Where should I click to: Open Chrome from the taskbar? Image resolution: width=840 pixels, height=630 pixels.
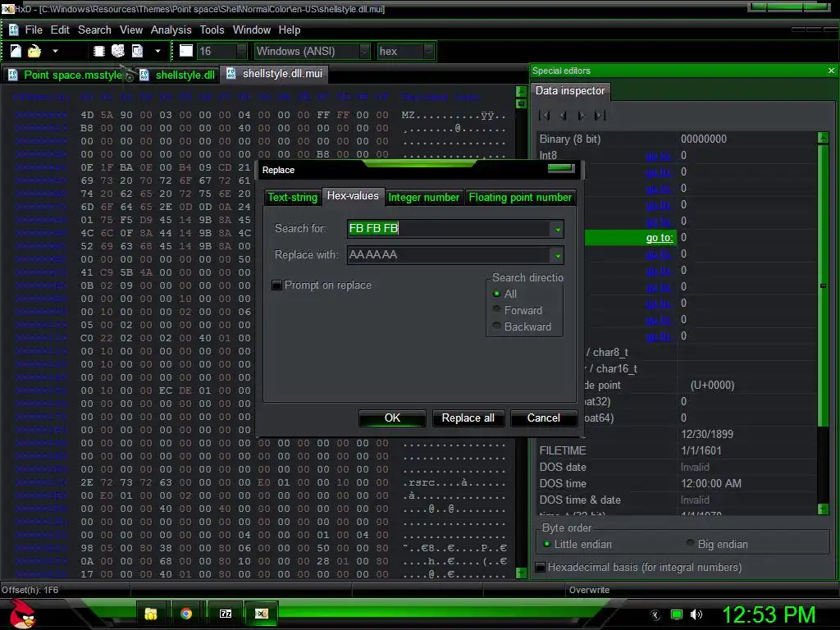tap(186, 614)
